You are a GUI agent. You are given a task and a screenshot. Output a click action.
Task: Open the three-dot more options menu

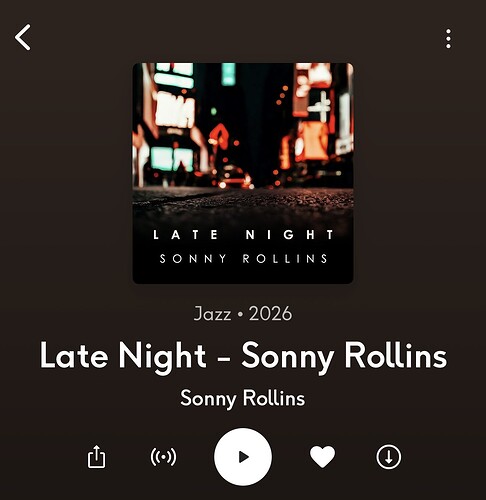tap(448, 39)
